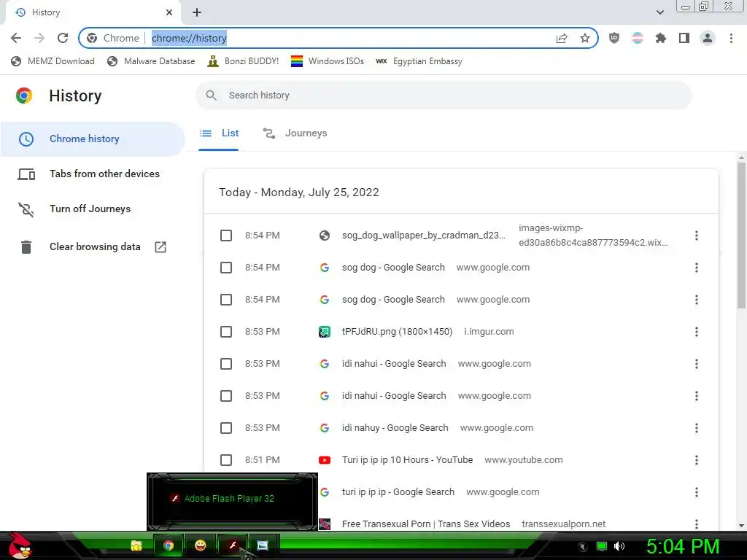This screenshot has width=747, height=560.
Task: Click the scrollbar down arrow
Action: pos(741,526)
